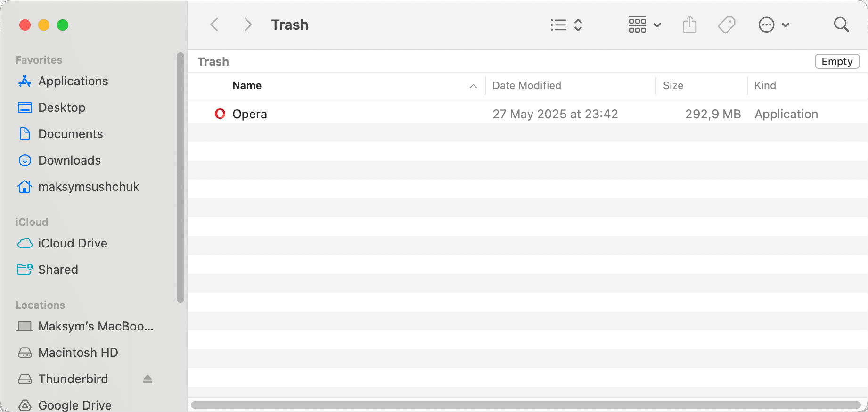
Task: Select Macintosh HD in Locations
Action: [78, 353]
